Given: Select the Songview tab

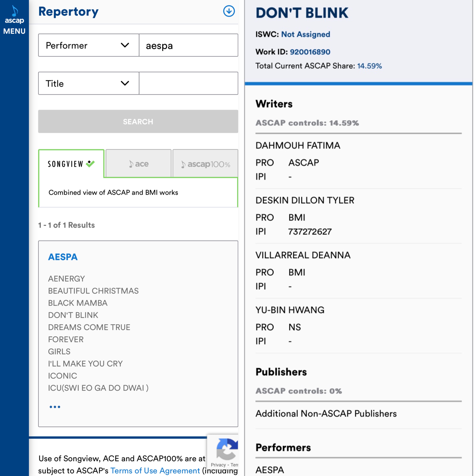Looking at the screenshot, I should (x=71, y=164).
